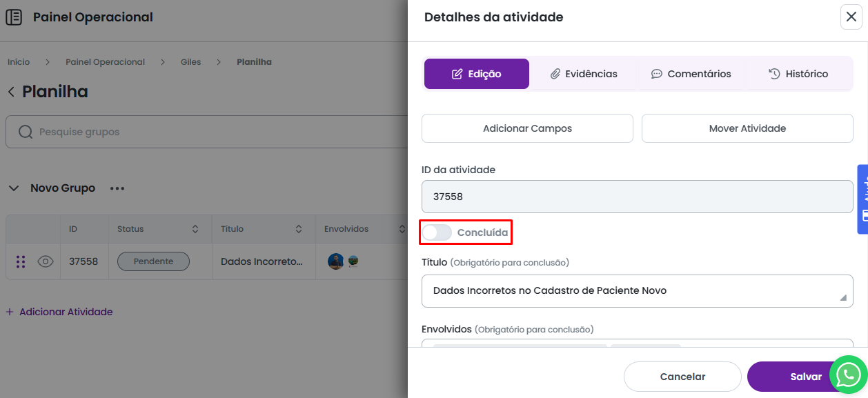Click the search magnifier icon
The height and width of the screenshot is (398, 868).
tap(26, 132)
